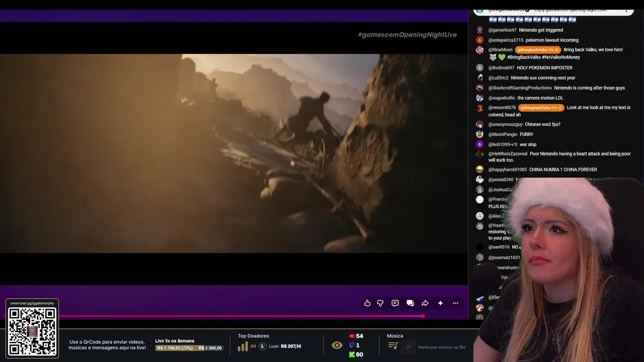
Task: Click the Luan donor avatar
Action: coord(262,346)
